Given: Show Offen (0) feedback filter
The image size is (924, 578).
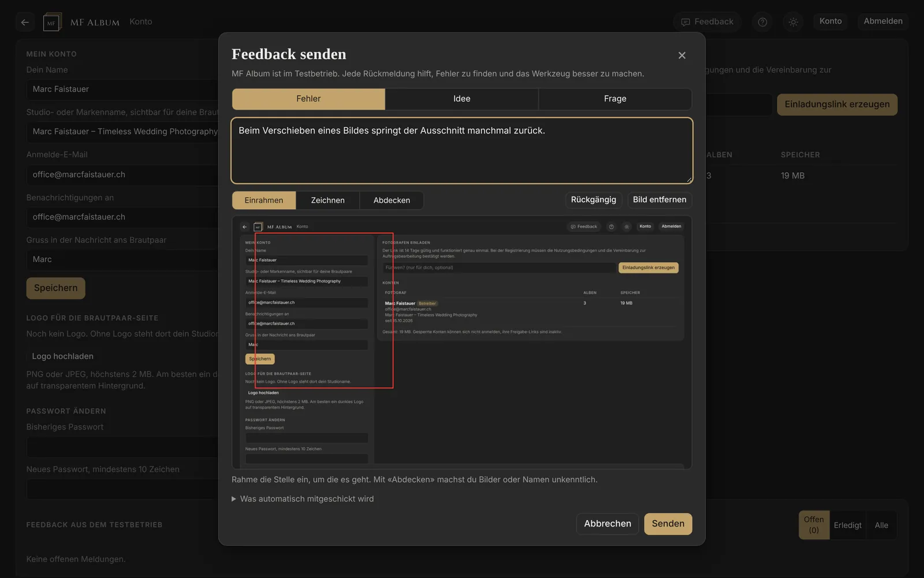Looking at the screenshot, I should [x=814, y=525].
